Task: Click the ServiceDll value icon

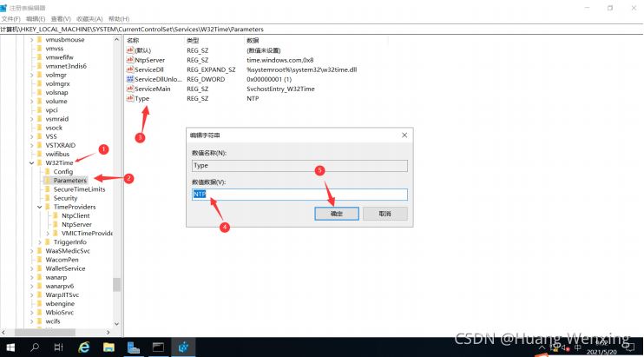Action: 130,69
